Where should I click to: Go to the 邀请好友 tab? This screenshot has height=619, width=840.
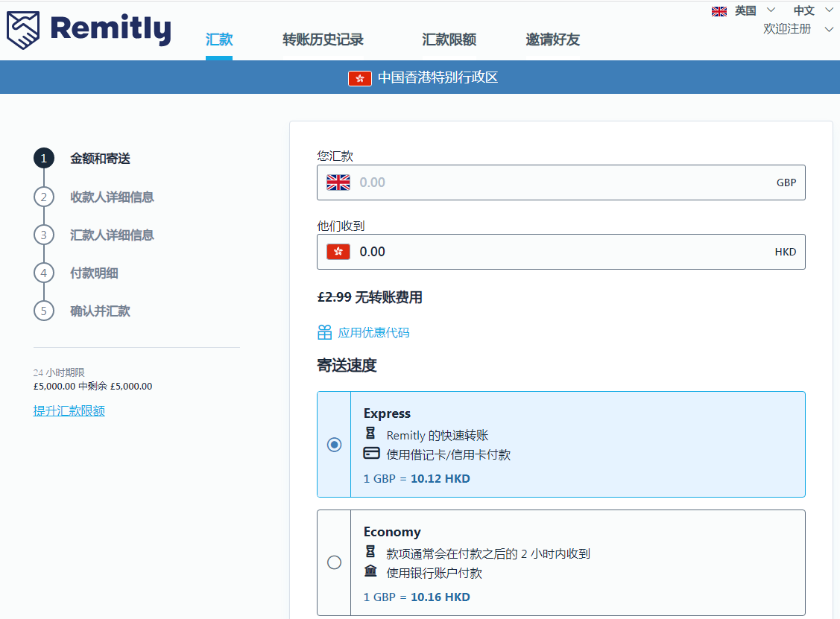coord(552,40)
